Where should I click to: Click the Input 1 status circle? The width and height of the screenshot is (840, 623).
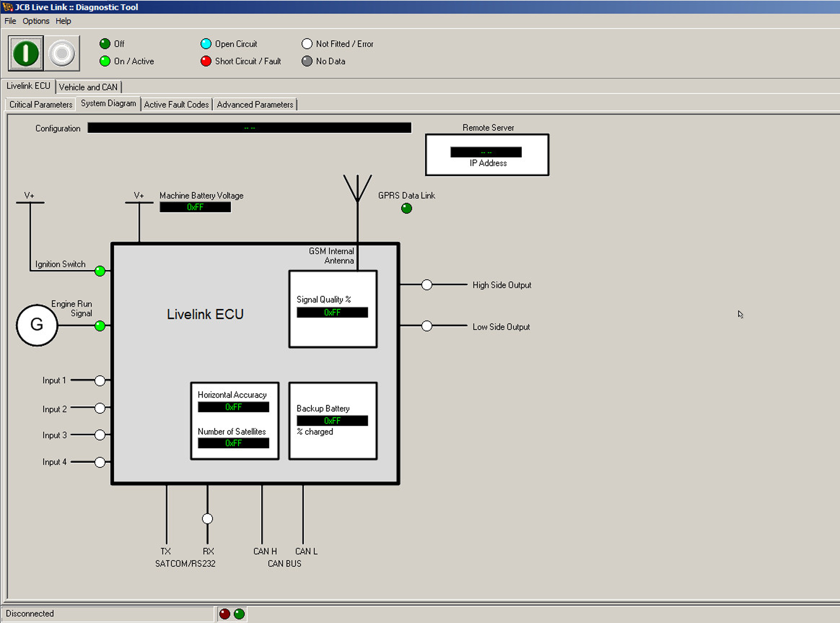coord(100,381)
